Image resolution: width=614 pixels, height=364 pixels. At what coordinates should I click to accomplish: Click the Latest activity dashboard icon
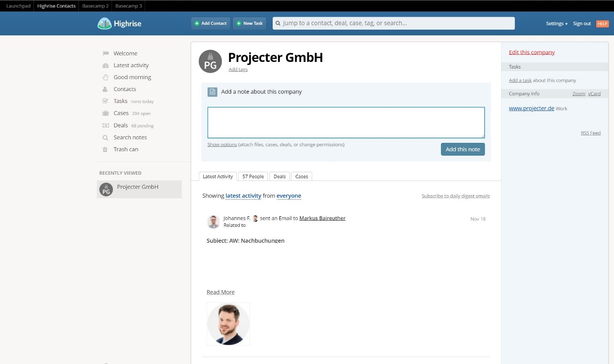pyautogui.click(x=105, y=65)
